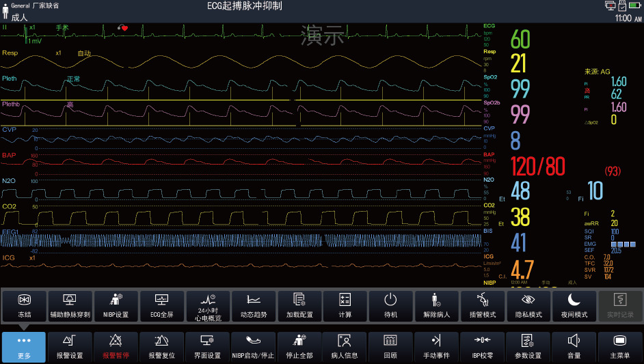The image size is (644, 364).
Task: Click the ECG起搏脉冲抑制 alarm message
Action: tap(244, 5)
